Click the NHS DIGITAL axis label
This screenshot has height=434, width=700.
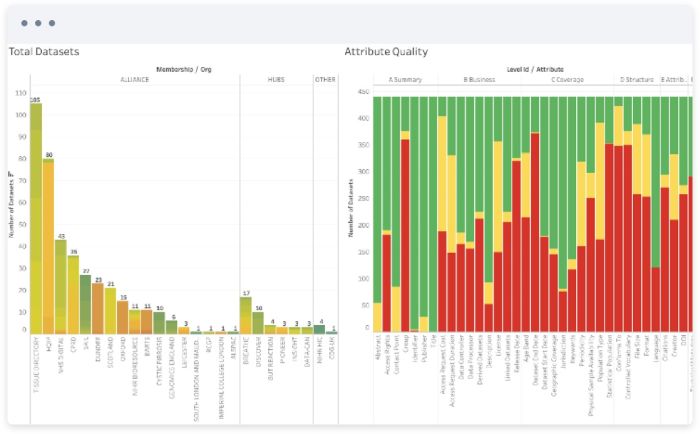pyautogui.click(x=61, y=355)
